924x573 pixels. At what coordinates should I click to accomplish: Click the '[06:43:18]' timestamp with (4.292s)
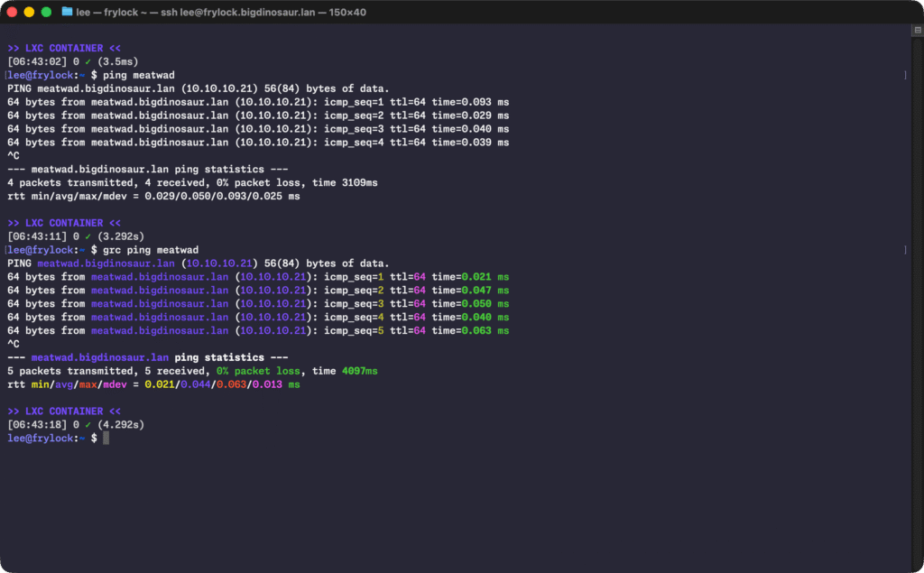tap(76, 425)
